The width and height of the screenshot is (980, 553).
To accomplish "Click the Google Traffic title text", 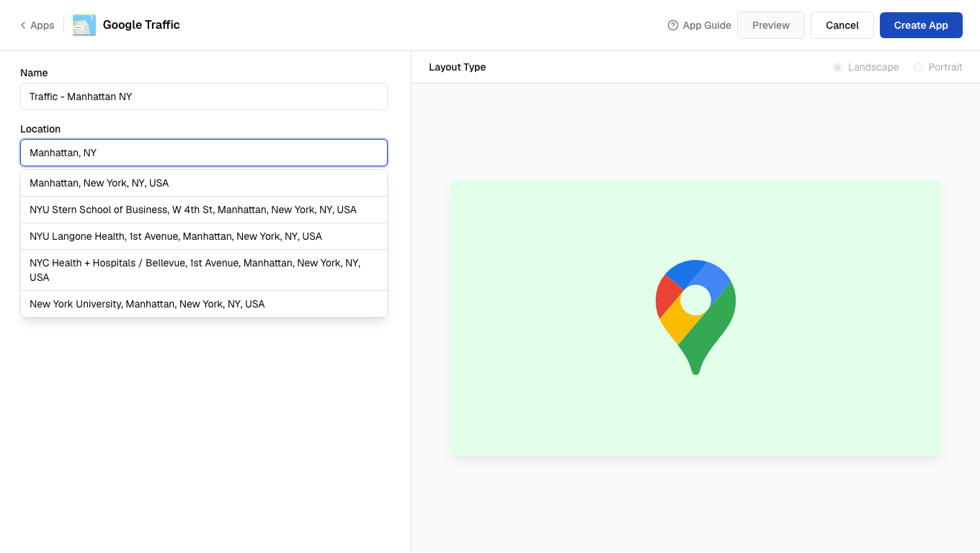I will pyautogui.click(x=141, y=24).
